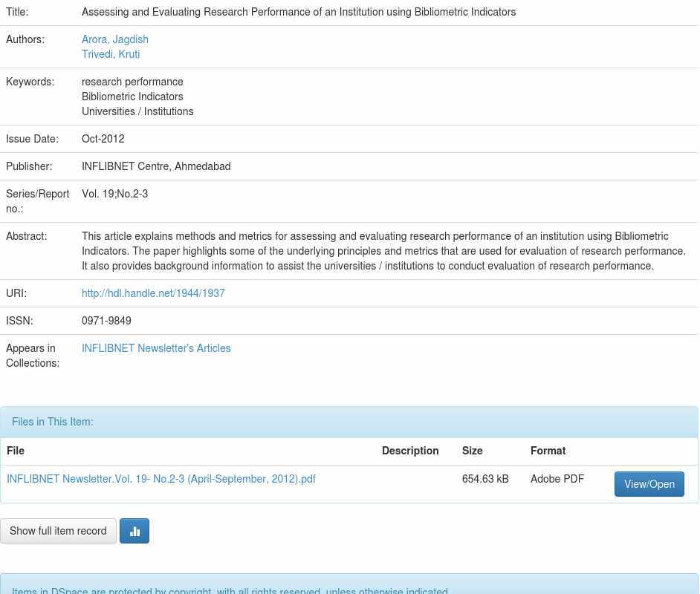Click the Format column header
700x594 pixels.
tap(548, 451)
